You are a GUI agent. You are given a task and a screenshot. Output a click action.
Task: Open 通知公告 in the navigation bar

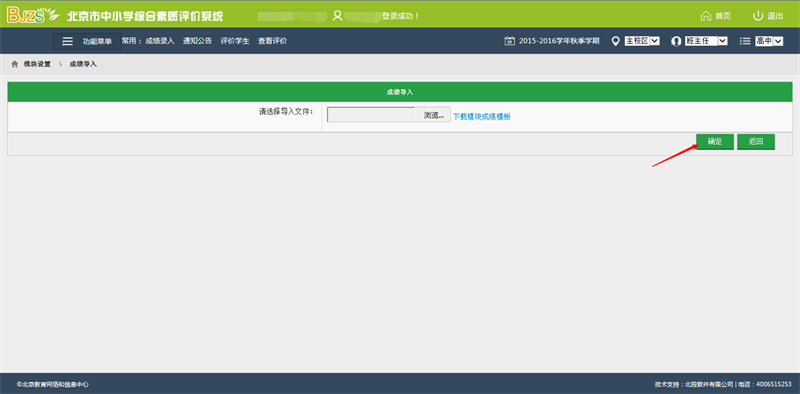pyautogui.click(x=197, y=41)
